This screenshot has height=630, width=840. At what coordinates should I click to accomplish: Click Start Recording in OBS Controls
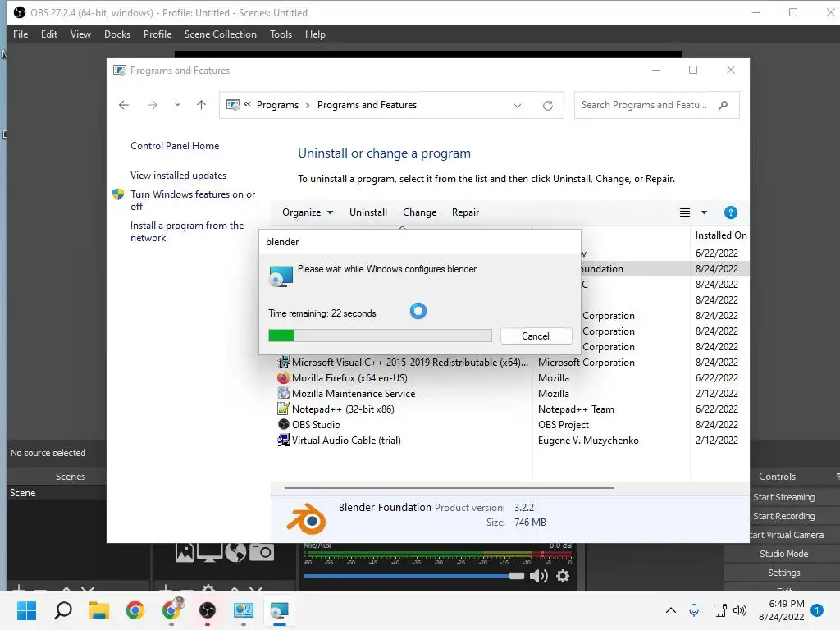tap(783, 516)
